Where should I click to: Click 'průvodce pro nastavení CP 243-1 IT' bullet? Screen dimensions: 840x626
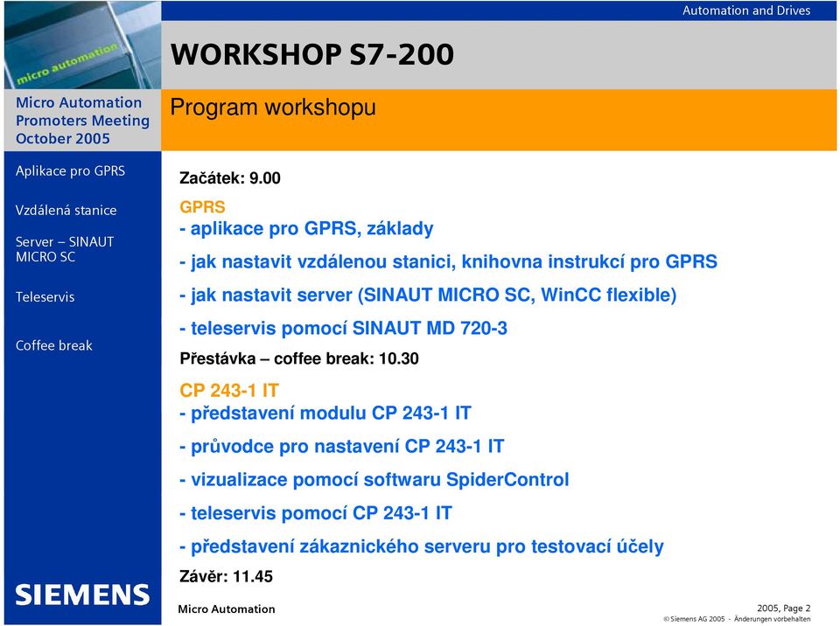(x=342, y=446)
